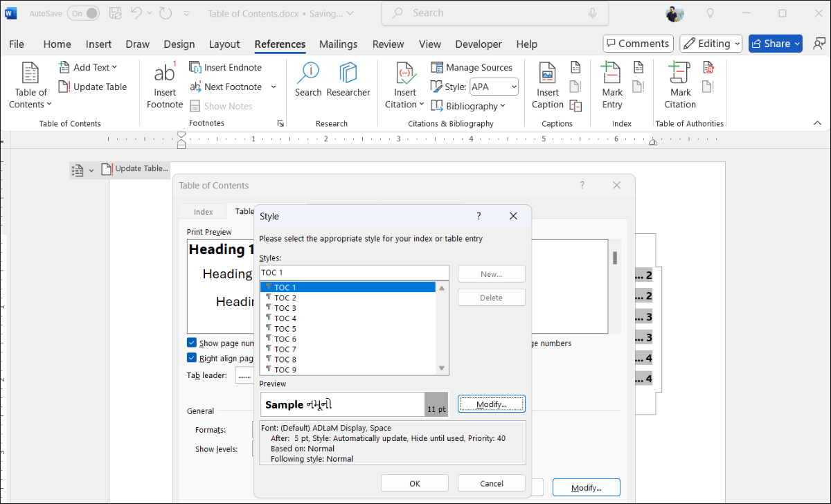Toggle Show page numbers checkbox

click(x=192, y=343)
